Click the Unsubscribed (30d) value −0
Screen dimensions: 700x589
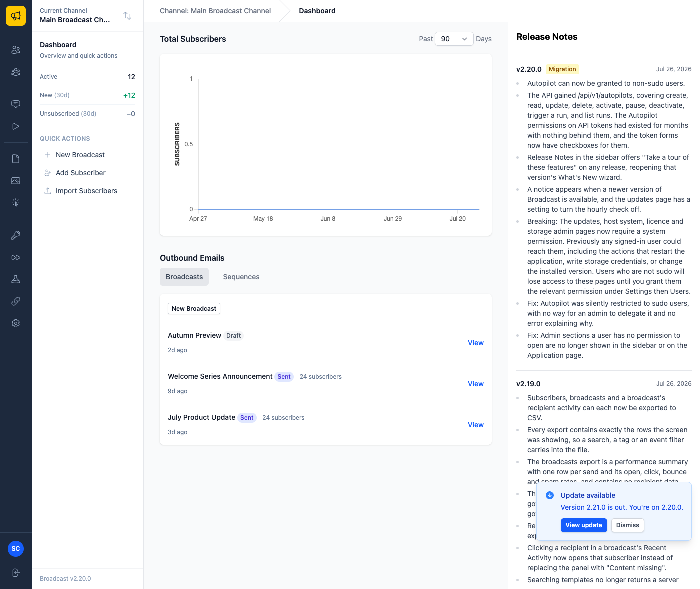point(131,114)
